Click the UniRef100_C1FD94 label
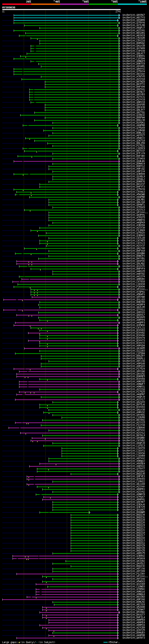 coord(134,59)
